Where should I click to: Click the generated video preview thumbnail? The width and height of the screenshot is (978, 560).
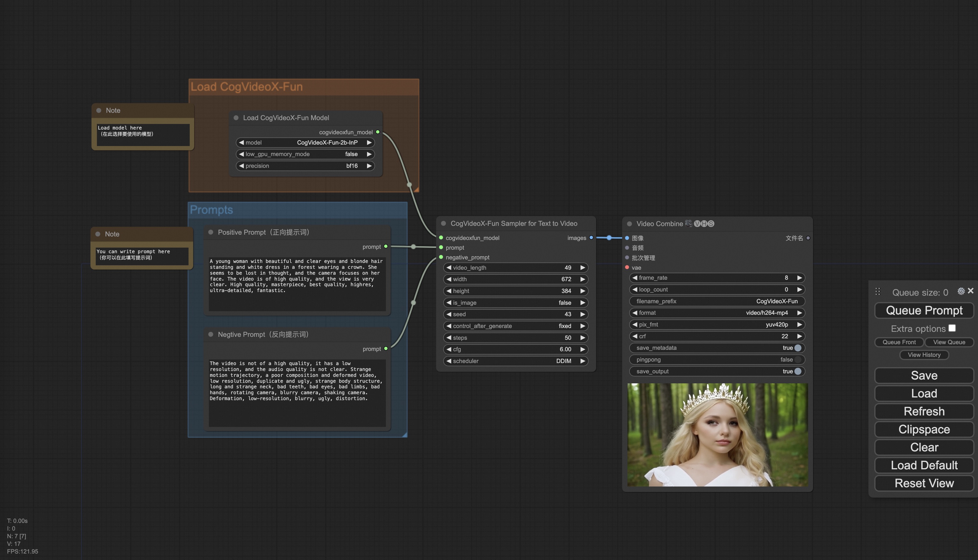pyautogui.click(x=717, y=435)
